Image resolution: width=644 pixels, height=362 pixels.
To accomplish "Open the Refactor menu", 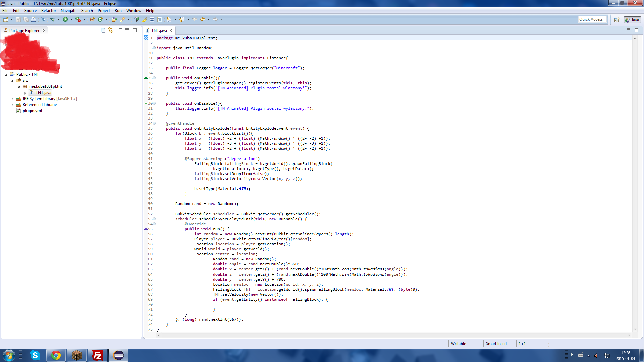I will 49,11.
